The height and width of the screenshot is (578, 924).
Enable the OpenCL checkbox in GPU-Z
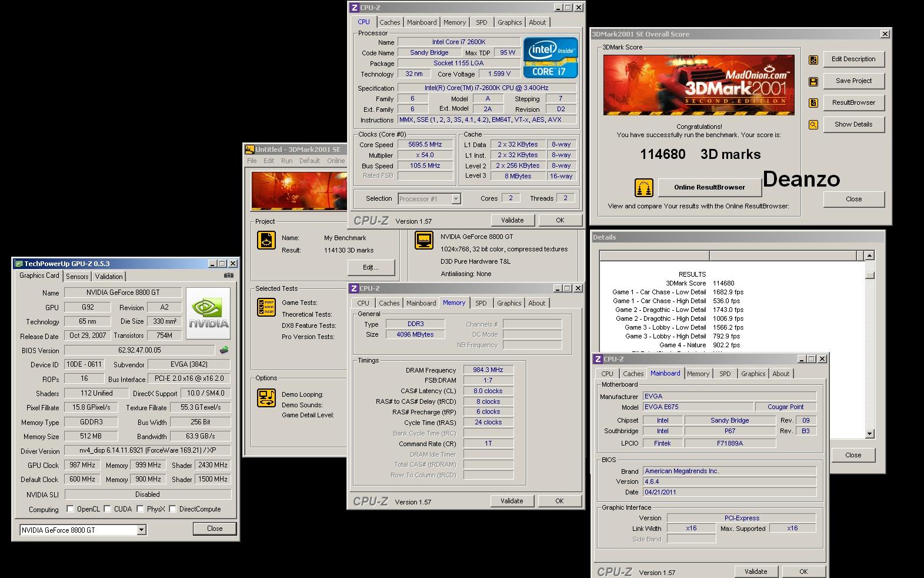(70, 509)
